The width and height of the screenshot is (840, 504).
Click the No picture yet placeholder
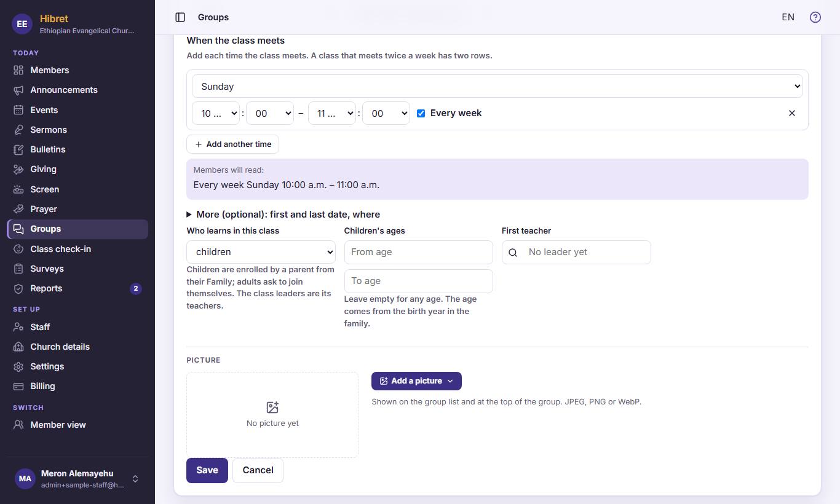click(272, 415)
